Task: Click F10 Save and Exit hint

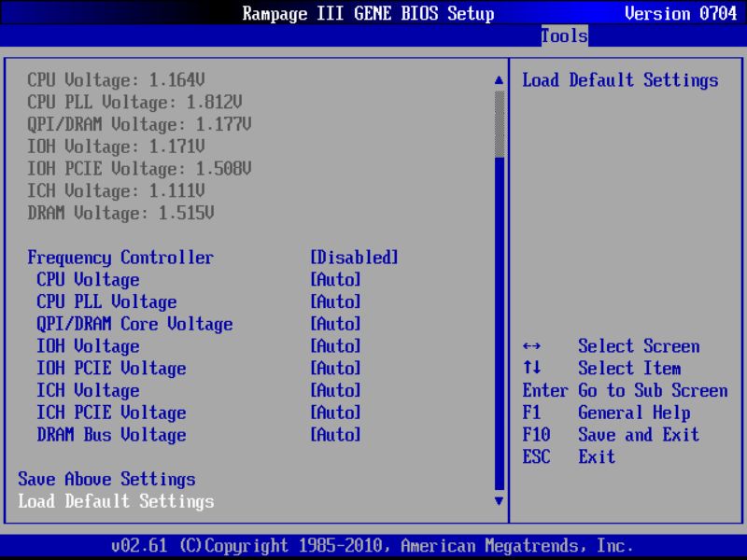Action: coord(611,435)
